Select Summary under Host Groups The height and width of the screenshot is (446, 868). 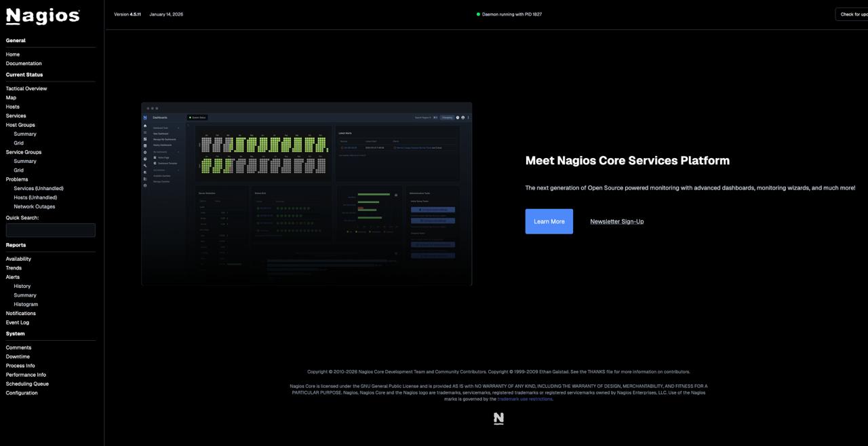(25, 134)
